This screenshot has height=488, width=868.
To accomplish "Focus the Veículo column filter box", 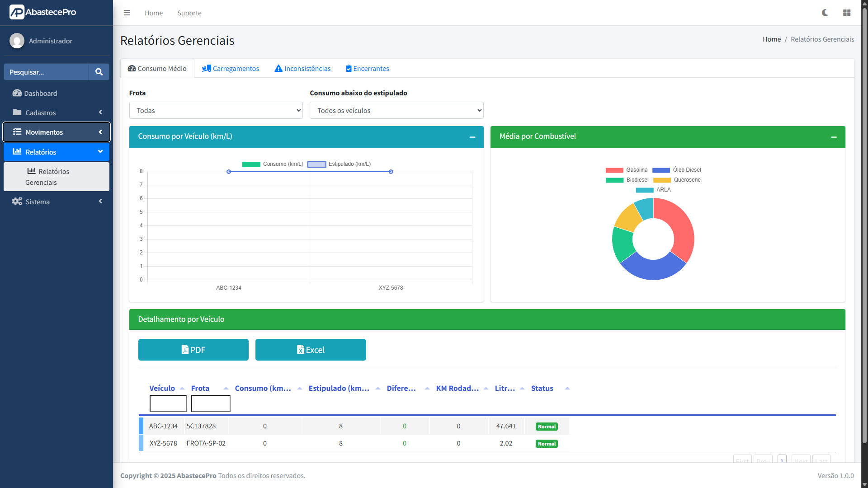I will click(x=168, y=404).
